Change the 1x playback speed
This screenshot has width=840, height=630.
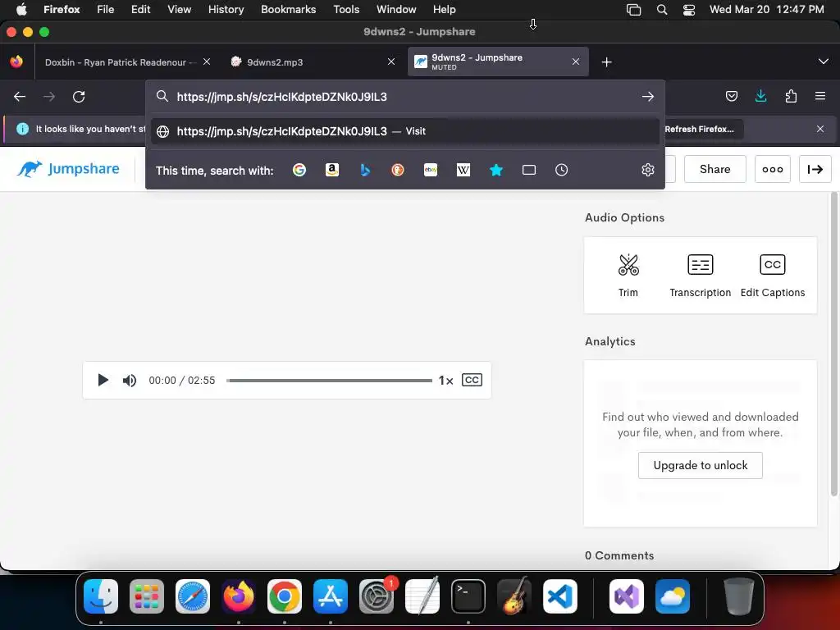point(445,381)
